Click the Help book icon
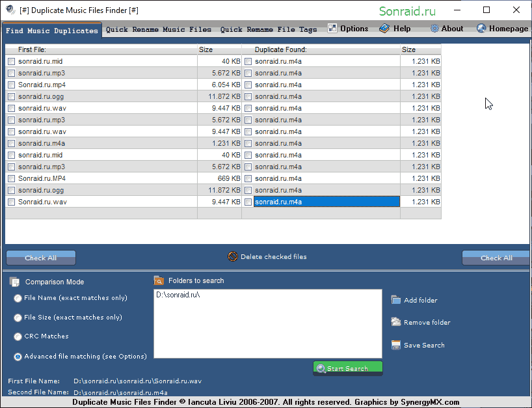 pos(384,28)
